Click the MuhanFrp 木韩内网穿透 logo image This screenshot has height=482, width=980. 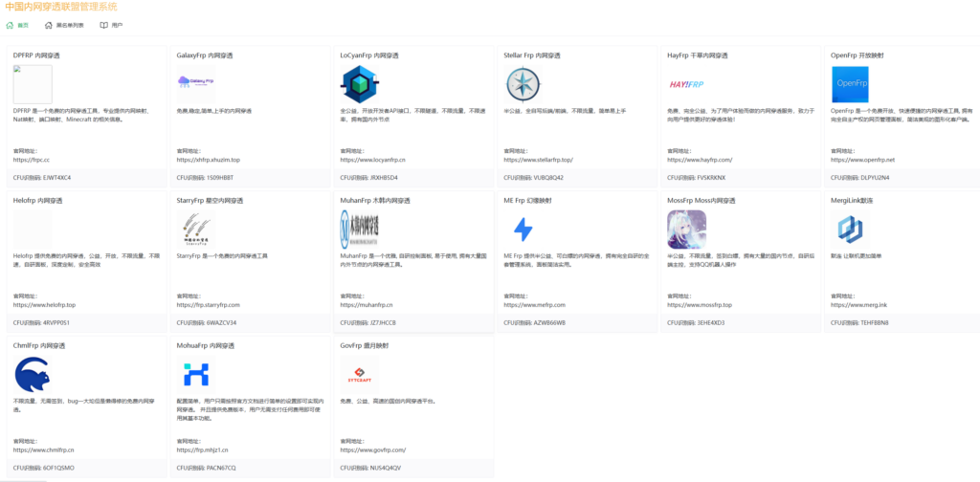360,230
